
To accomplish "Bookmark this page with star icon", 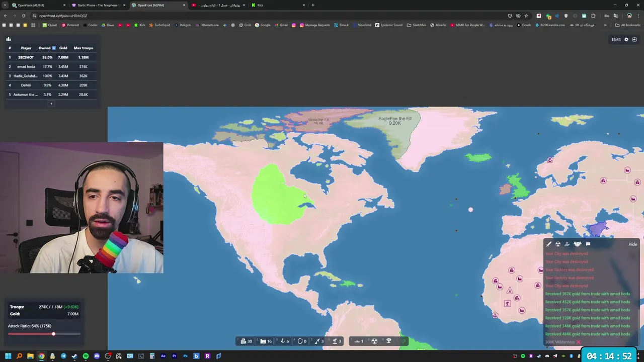I will point(526,16).
